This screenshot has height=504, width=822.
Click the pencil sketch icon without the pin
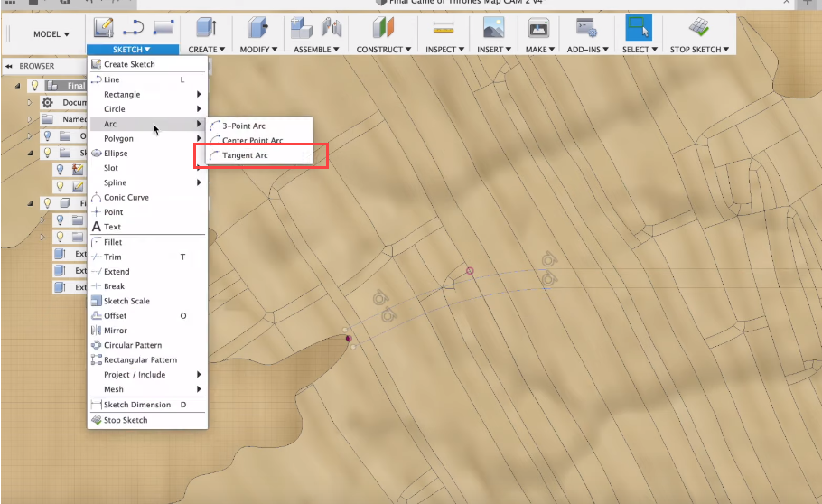pos(78,186)
